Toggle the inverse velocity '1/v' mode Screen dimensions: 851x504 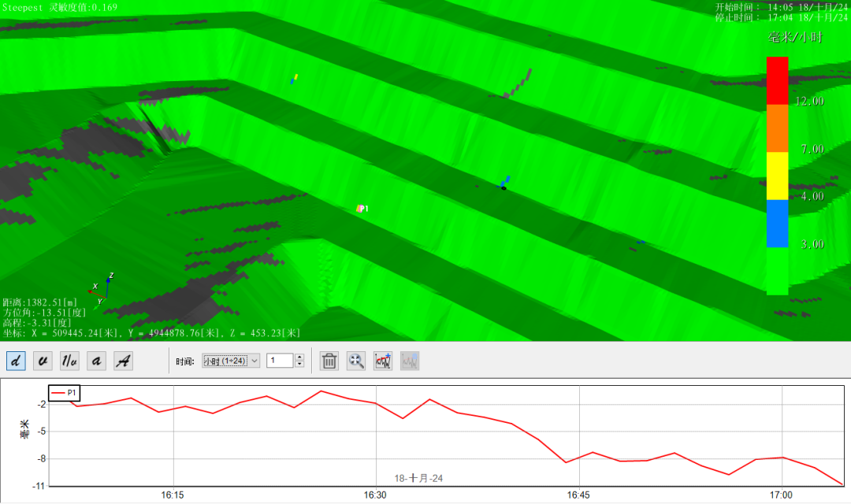[x=70, y=361]
